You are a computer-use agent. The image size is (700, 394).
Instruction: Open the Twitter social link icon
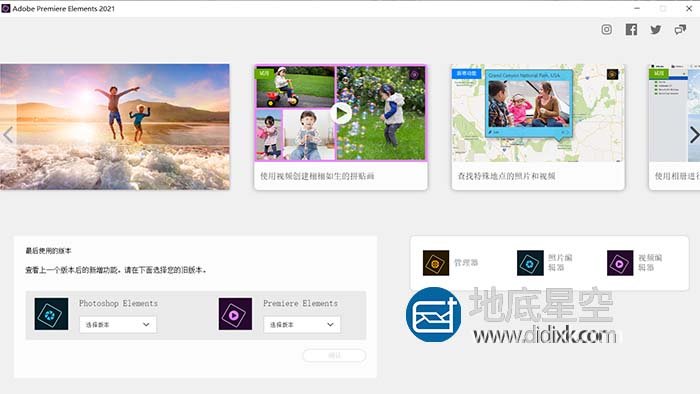point(656,29)
